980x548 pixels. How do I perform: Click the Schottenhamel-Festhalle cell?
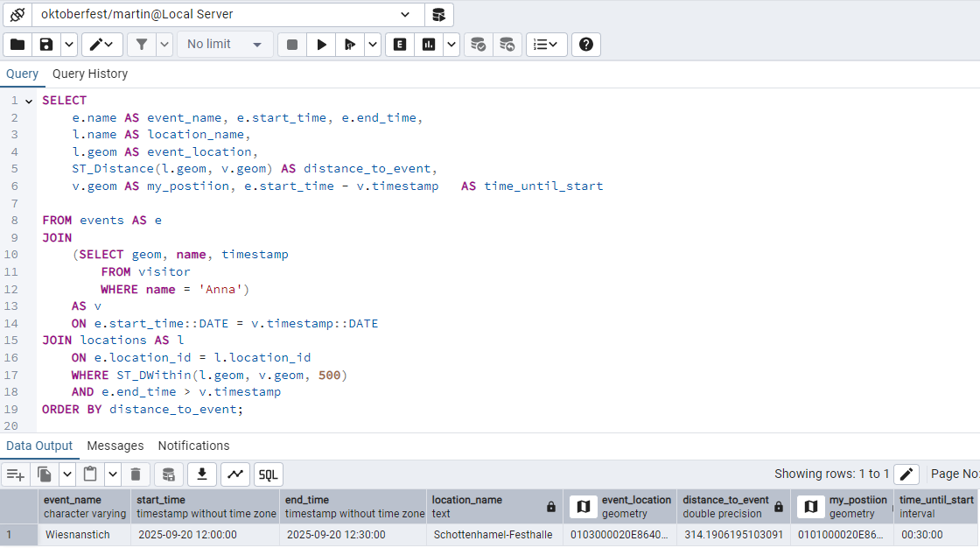click(495, 535)
